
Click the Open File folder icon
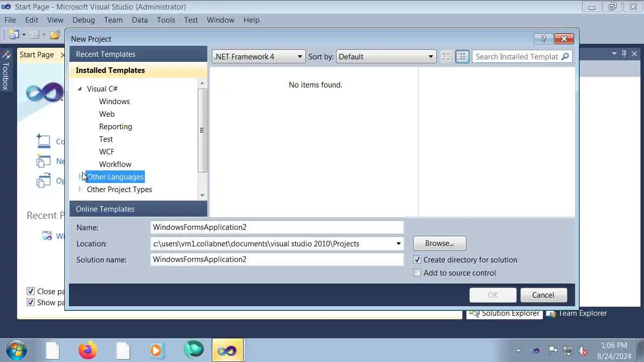pos(55,35)
